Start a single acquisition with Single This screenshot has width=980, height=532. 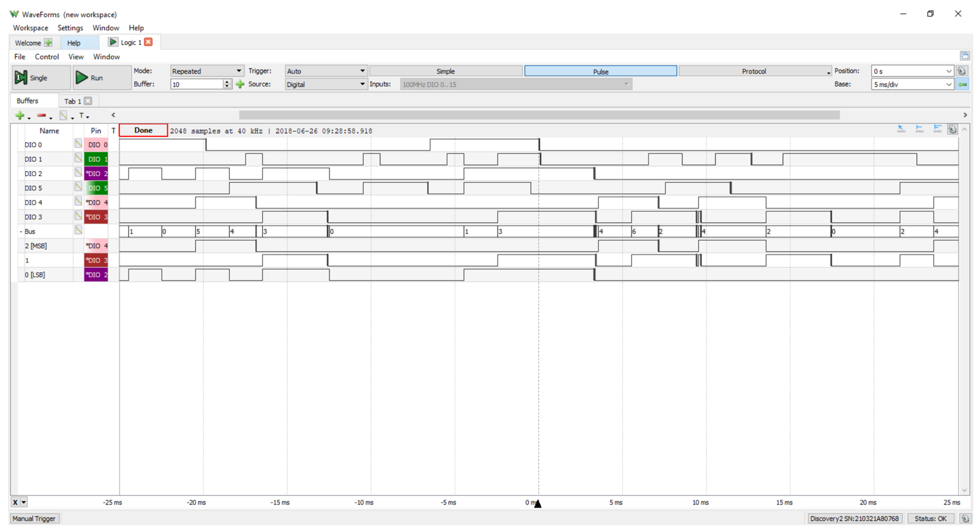click(x=40, y=78)
